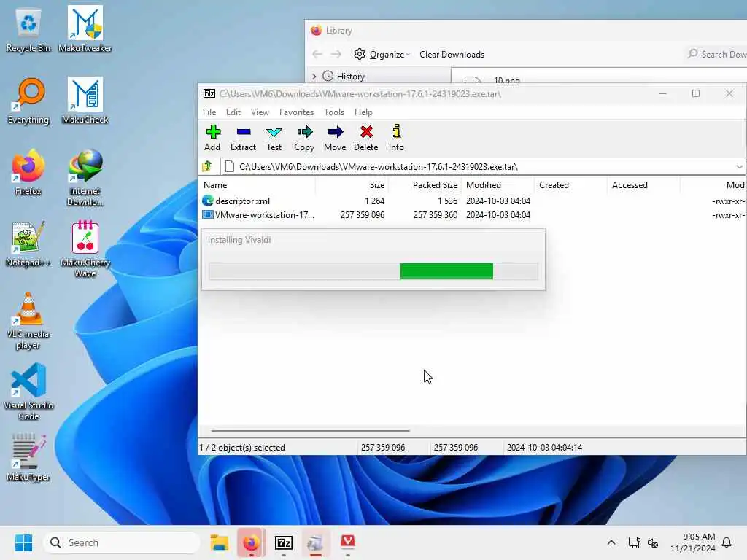Click '1 / 2 object(s) selected' status text
747x560 pixels.
pyautogui.click(x=242, y=448)
